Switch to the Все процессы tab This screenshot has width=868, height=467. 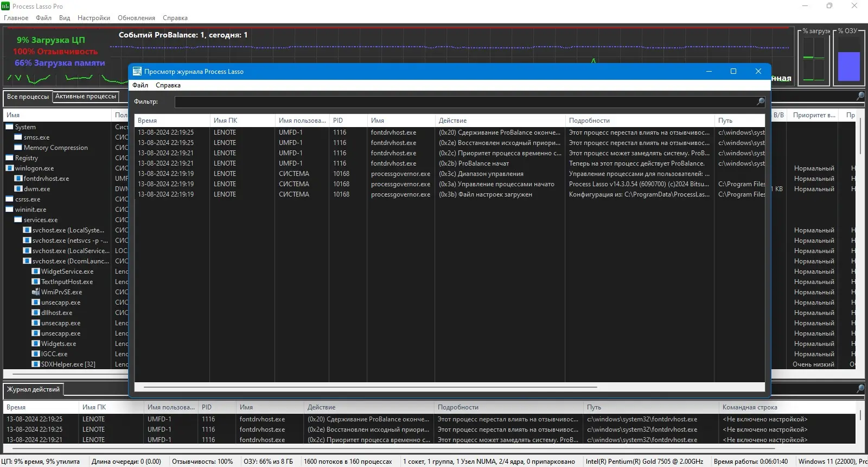[28, 97]
